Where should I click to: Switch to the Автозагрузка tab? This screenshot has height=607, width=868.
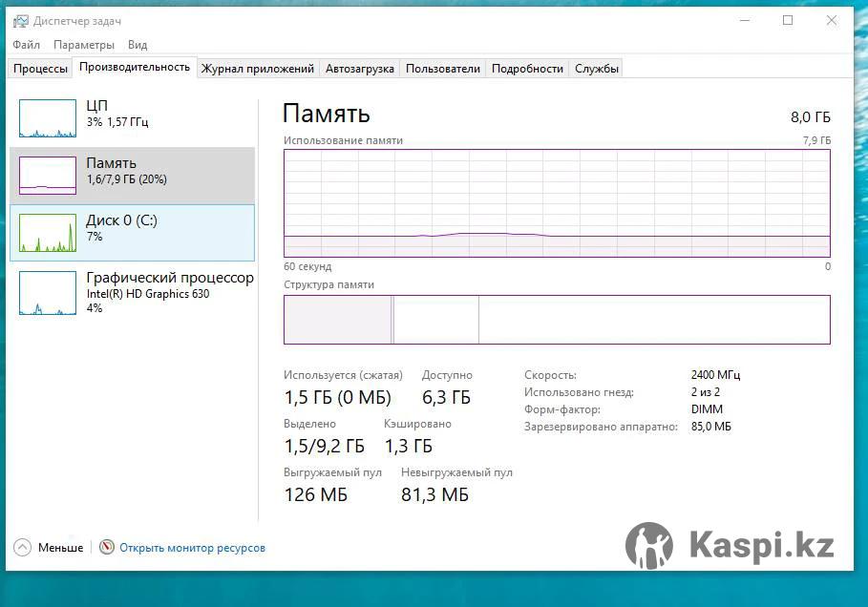click(360, 69)
